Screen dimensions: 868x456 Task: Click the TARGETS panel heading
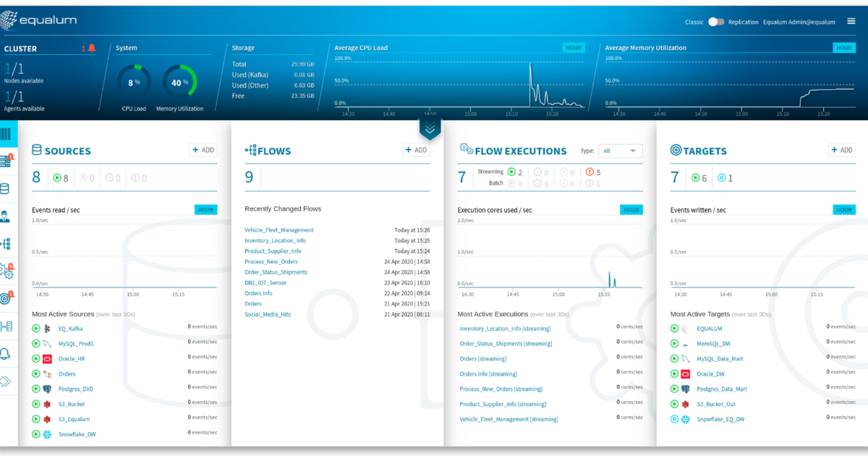click(x=699, y=151)
